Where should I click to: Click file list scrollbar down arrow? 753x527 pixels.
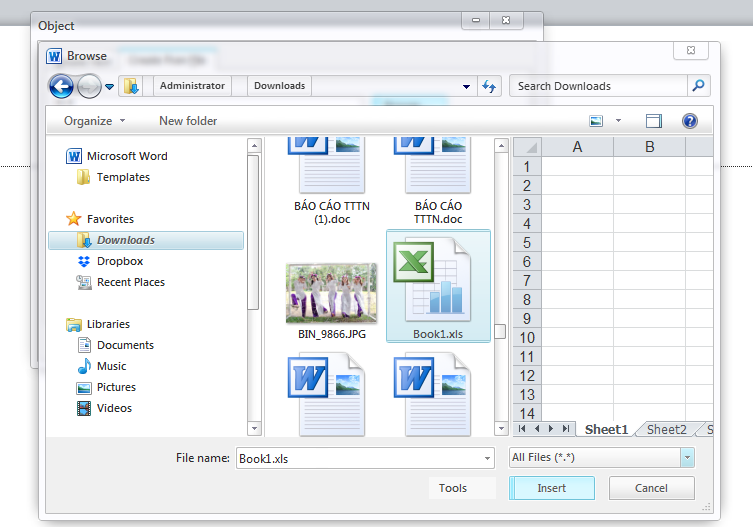(x=501, y=428)
